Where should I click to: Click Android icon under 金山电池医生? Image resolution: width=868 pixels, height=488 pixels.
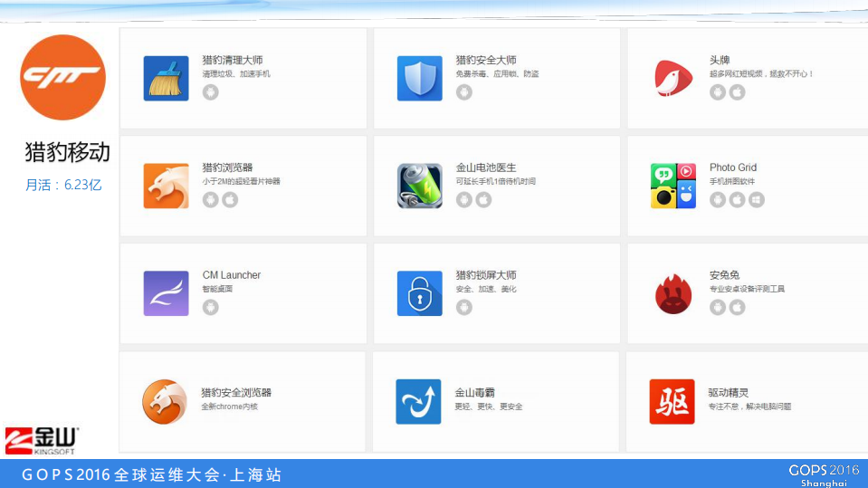pyautogui.click(x=464, y=199)
